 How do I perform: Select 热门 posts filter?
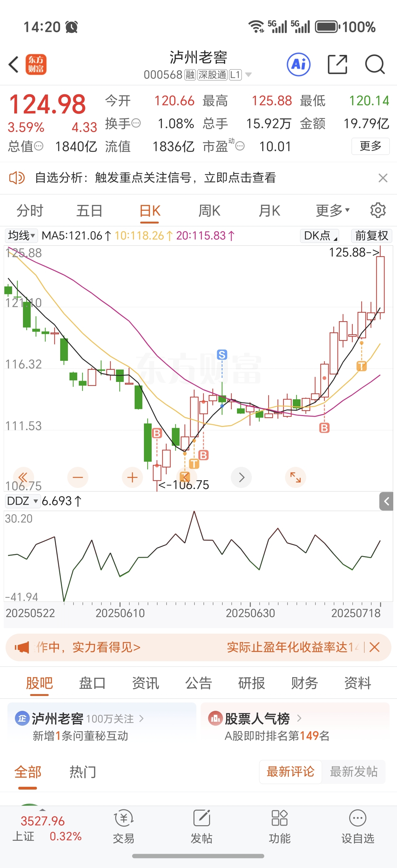(x=83, y=771)
